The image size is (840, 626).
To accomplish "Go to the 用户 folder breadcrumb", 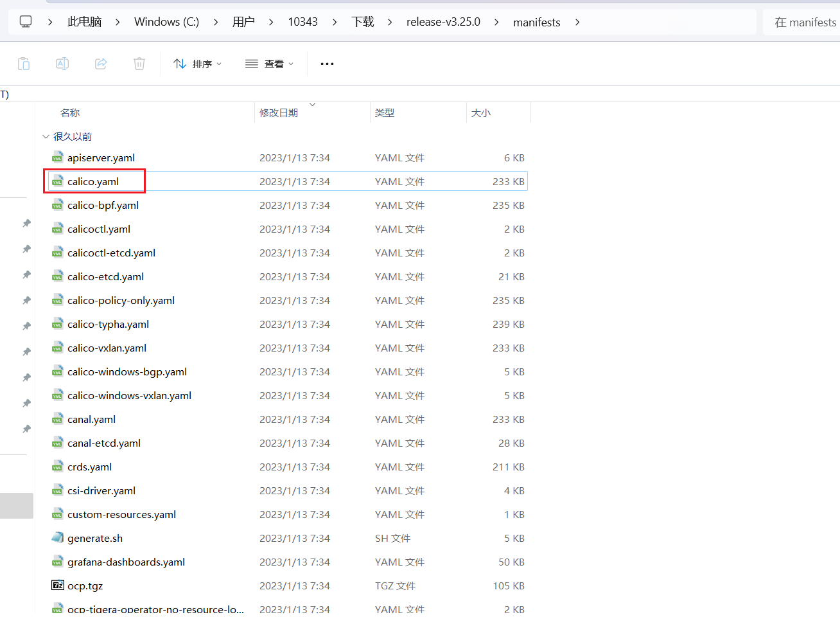I will [x=243, y=22].
